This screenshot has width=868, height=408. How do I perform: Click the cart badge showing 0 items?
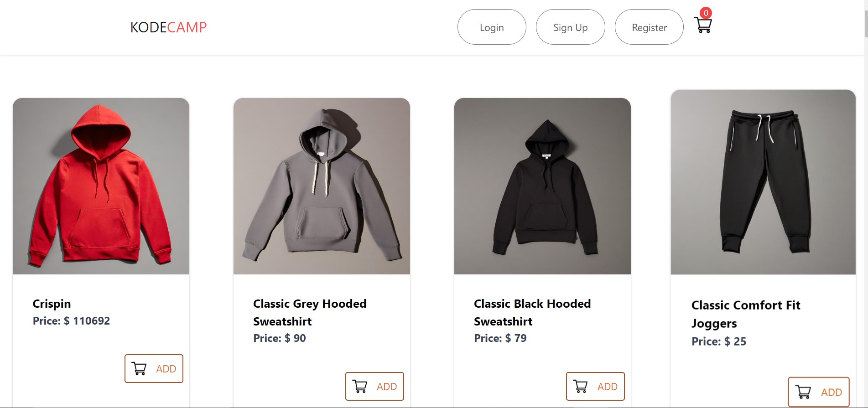pos(706,13)
